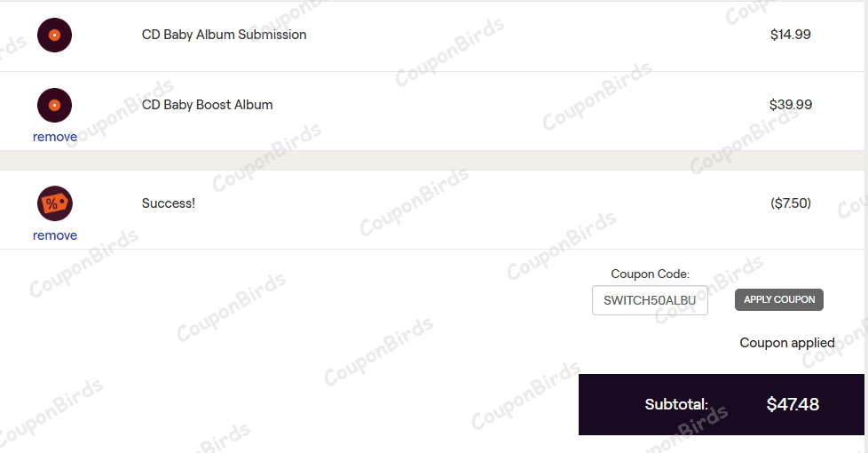Select the CD Baby Album Submission title
Screen dimensions: 868x453
(224, 35)
